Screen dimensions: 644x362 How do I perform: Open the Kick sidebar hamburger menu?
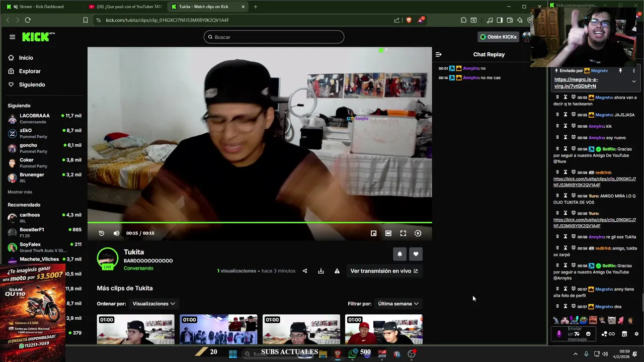pos(12,37)
